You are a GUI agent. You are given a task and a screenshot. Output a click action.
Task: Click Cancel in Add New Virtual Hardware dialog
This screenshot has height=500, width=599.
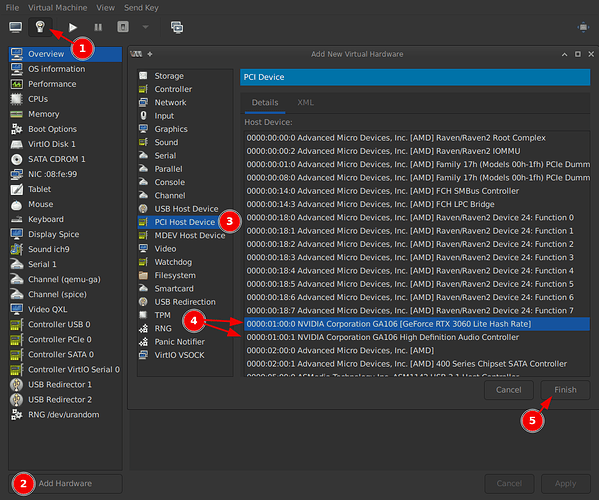pos(508,390)
